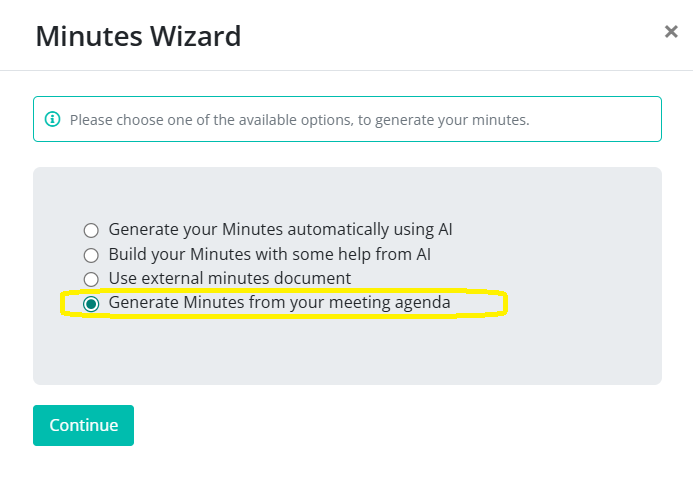Close the Minutes Wizard dialog
Screen dimensions: 693x487
click(671, 32)
